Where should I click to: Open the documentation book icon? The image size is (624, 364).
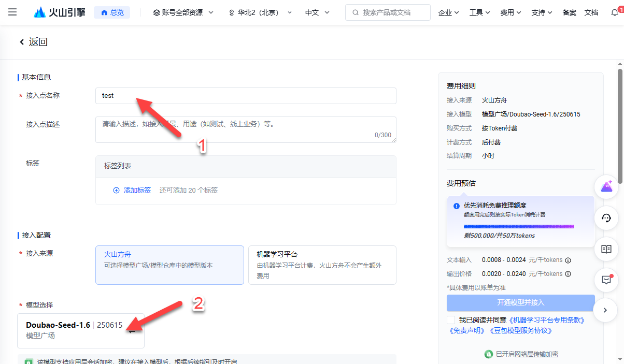pyautogui.click(x=606, y=249)
